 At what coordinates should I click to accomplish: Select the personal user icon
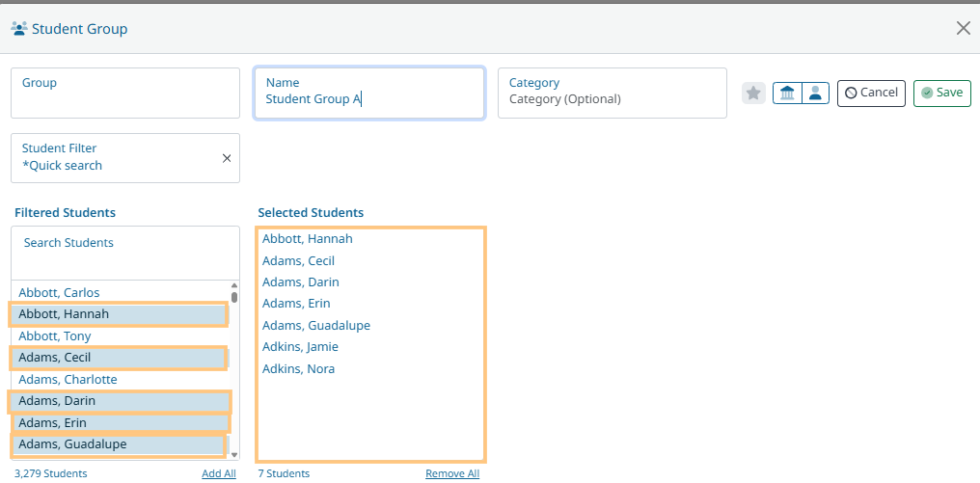pyautogui.click(x=816, y=93)
